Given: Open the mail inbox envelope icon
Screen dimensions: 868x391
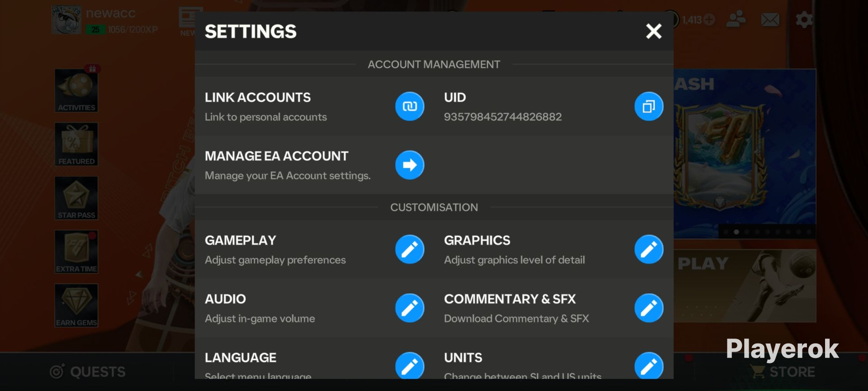Looking at the screenshot, I should (x=770, y=19).
